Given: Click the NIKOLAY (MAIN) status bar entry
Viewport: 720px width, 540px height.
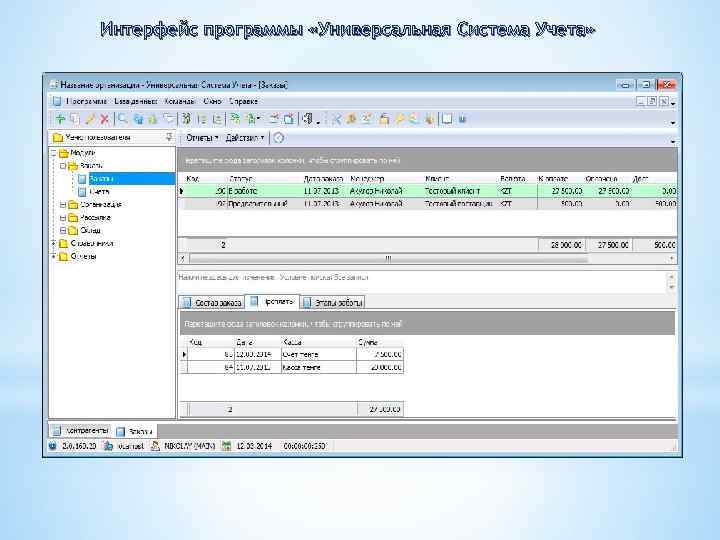Looking at the screenshot, I should (189, 445).
